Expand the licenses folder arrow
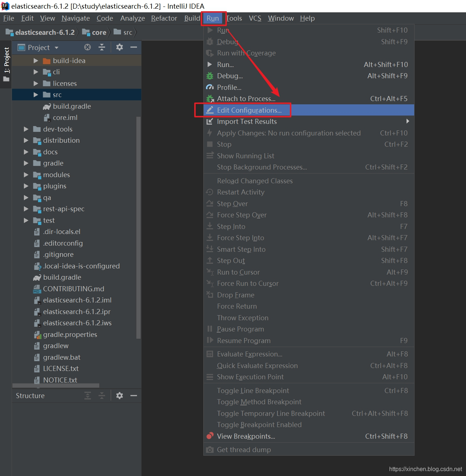The width and height of the screenshot is (466, 476). click(x=36, y=83)
